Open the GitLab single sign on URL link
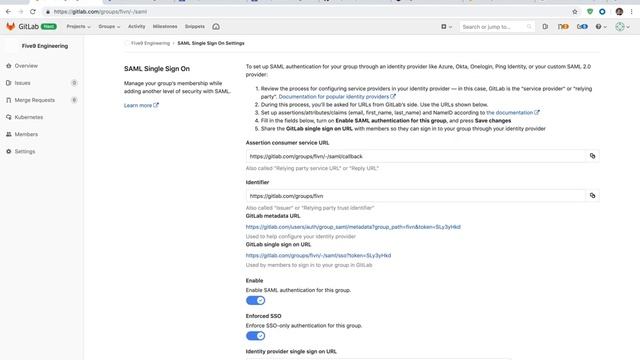The height and width of the screenshot is (360, 640). 318,256
